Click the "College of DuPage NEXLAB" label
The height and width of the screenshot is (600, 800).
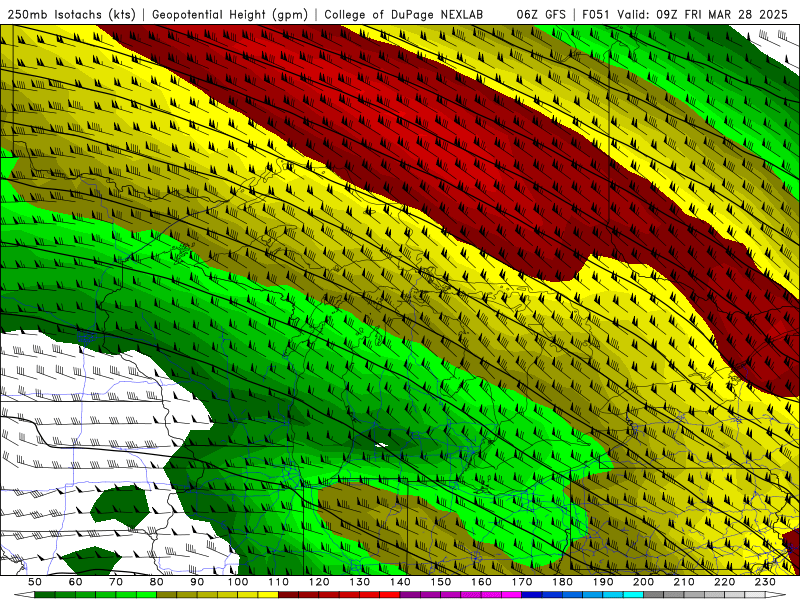404,14
